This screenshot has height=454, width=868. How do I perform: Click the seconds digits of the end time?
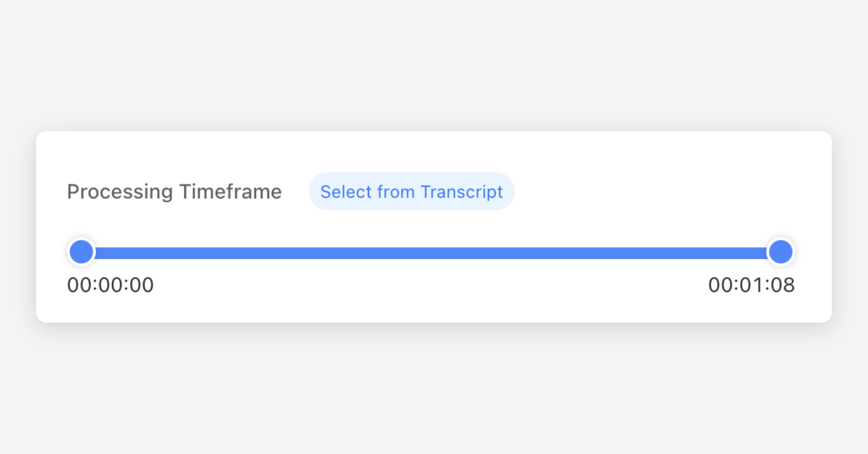(x=783, y=285)
